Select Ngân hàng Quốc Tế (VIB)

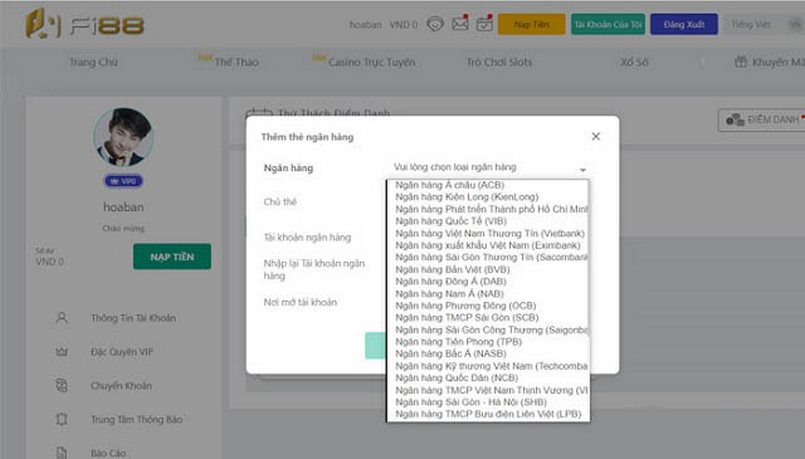pyautogui.click(x=451, y=221)
